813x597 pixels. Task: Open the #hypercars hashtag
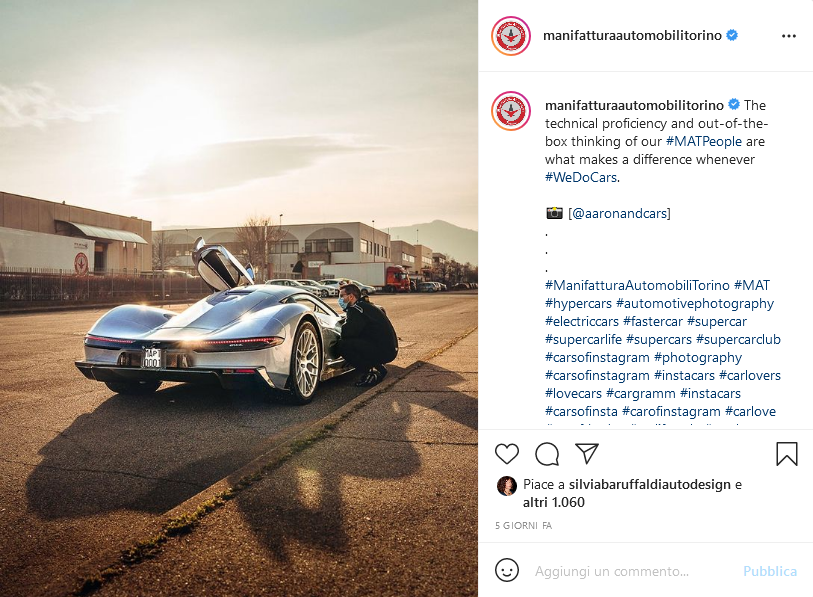[578, 303]
